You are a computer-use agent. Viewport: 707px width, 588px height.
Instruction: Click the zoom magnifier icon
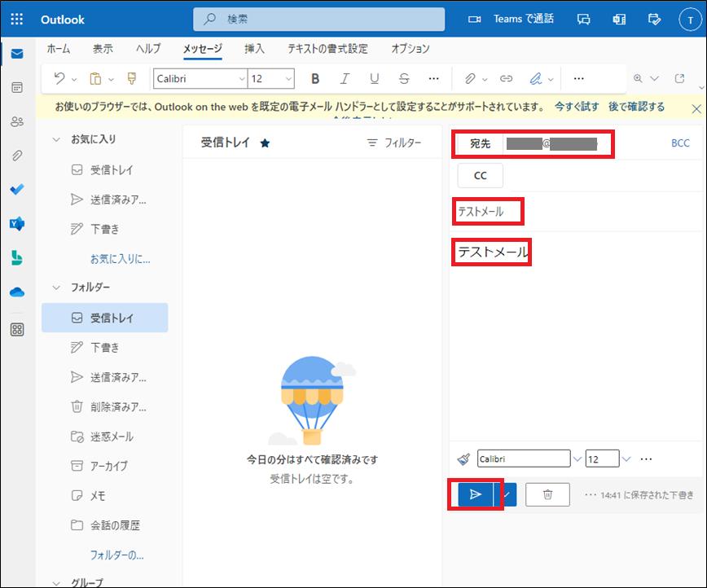pos(638,78)
